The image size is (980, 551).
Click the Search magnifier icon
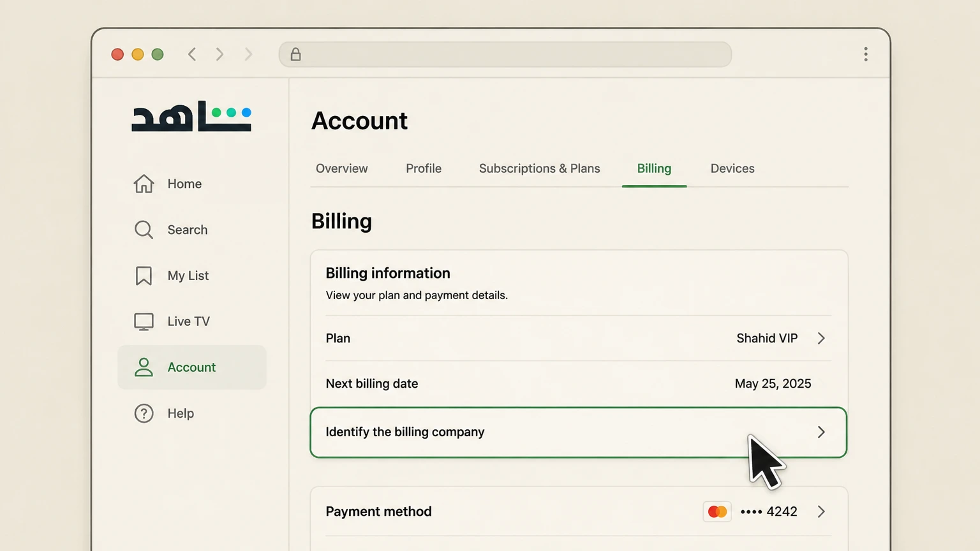click(144, 230)
